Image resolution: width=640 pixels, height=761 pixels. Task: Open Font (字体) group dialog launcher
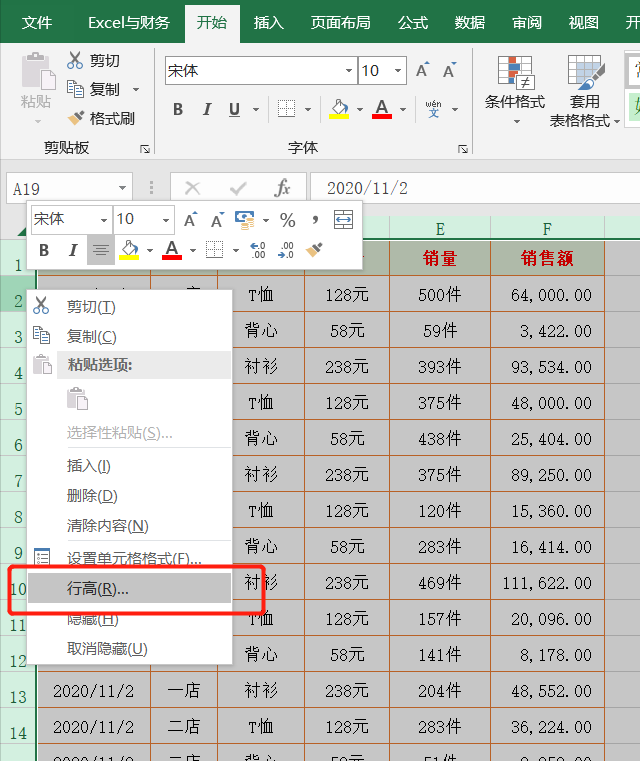[x=463, y=149]
